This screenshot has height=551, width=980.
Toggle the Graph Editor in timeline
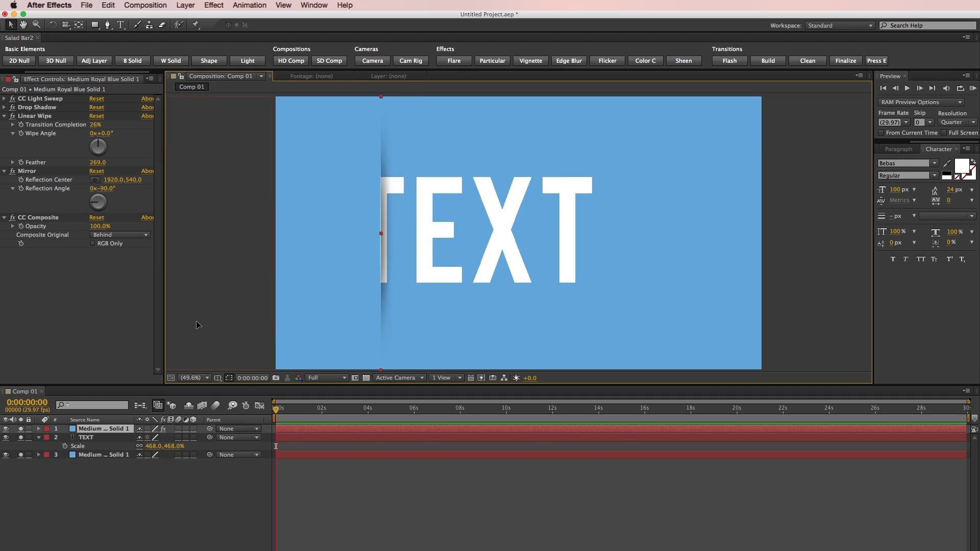click(x=260, y=405)
